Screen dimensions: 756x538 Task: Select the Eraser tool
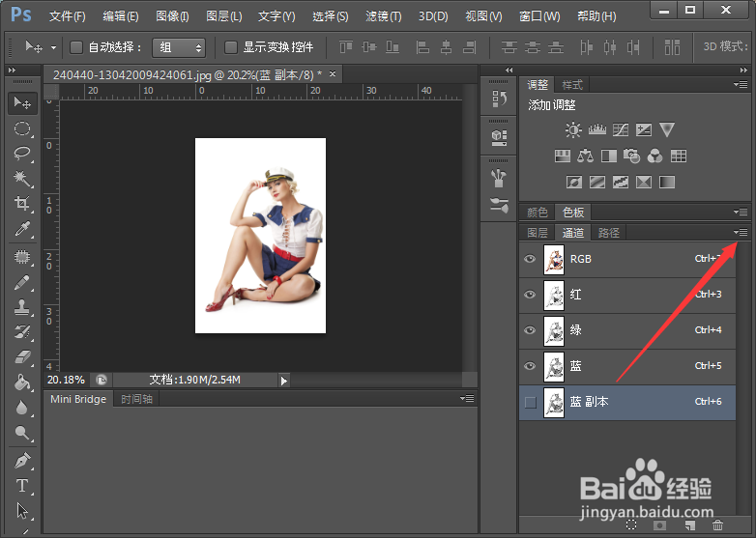(22, 357)
